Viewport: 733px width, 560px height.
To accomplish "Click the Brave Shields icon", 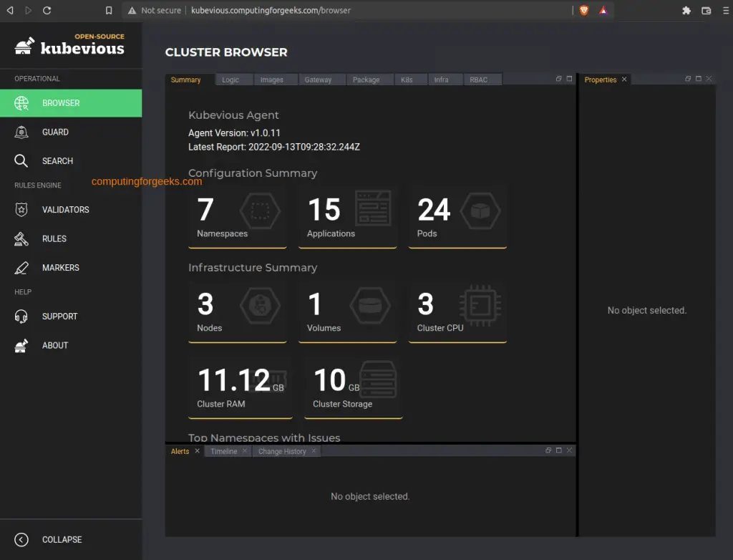I will tap(584, 10).
